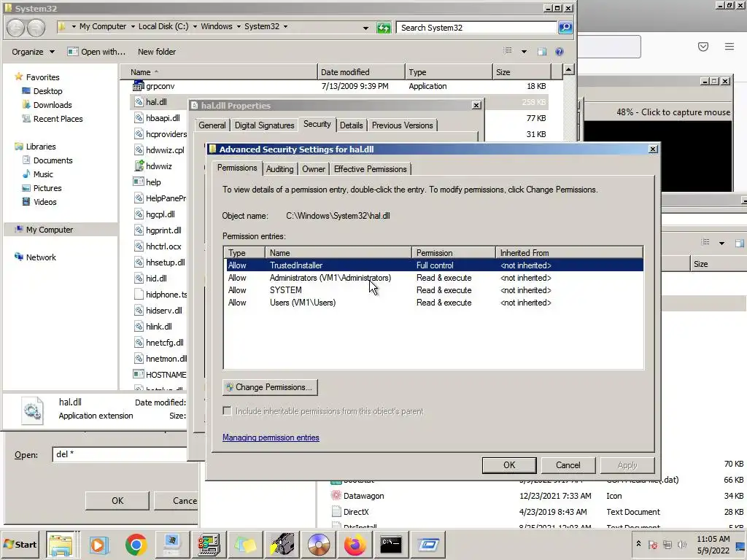Open the view options dropdown arrow

tap(524, 52)
